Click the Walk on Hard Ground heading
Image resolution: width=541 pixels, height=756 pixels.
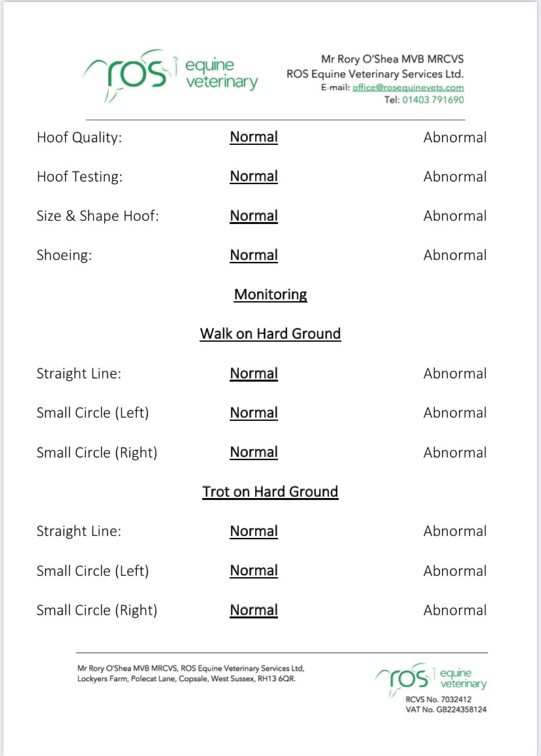(x=270, y=334)
